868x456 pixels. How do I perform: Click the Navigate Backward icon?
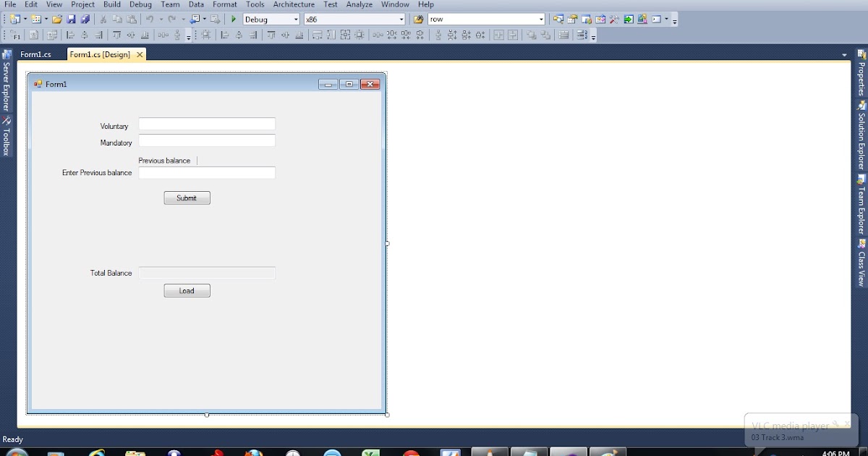tap(195, 20)
